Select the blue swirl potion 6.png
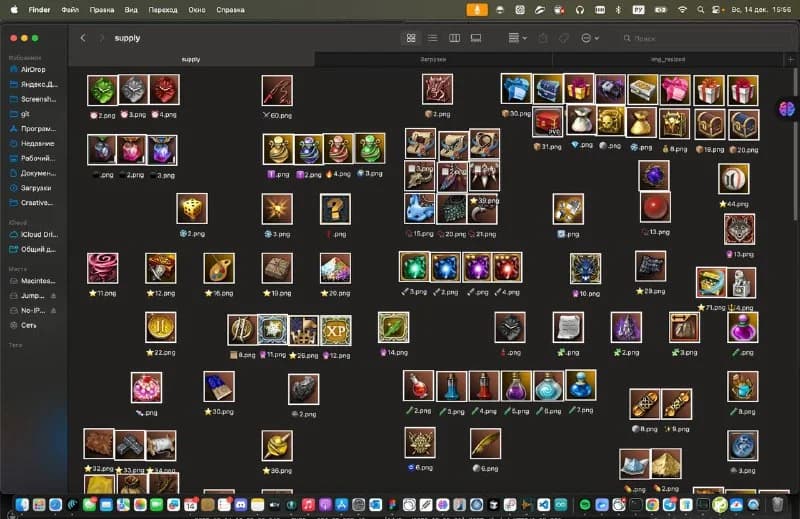Screen dimensions: 800x519 (549, 385)
